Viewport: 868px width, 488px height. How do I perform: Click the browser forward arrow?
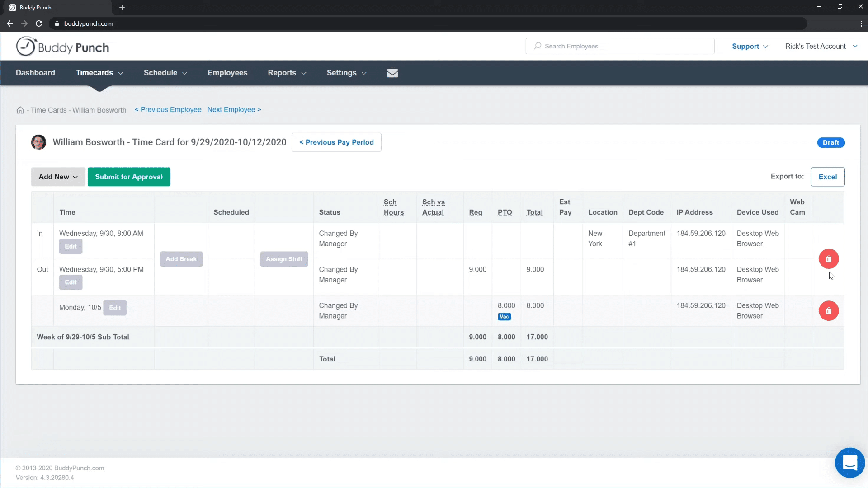(24, 23)
